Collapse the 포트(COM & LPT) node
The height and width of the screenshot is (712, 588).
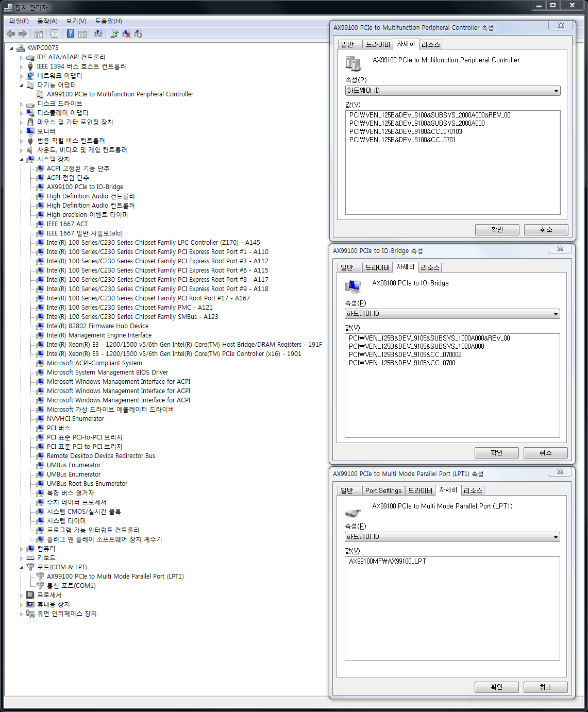click(x=22, y=568)
